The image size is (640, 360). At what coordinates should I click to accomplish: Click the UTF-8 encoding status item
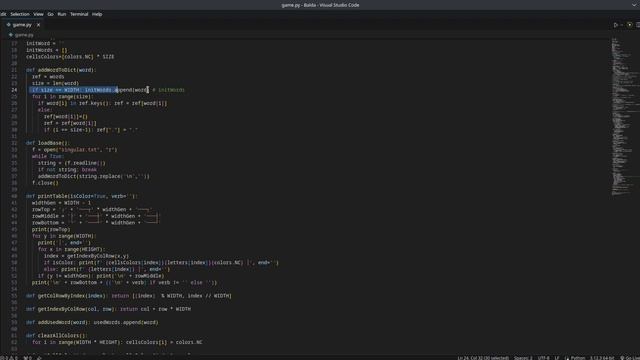[x=543, y=358]
